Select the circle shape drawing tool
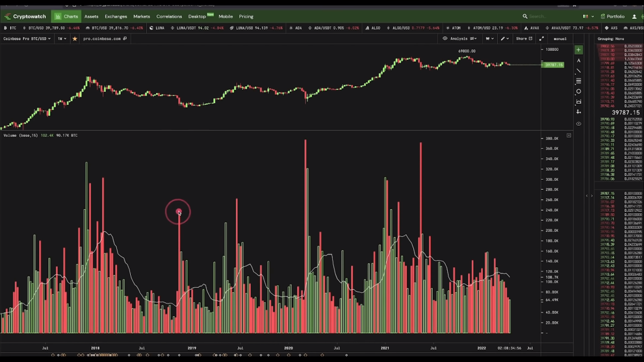Image resolution: width=644 pixels, height=362 pixels. tap(579, 92)
